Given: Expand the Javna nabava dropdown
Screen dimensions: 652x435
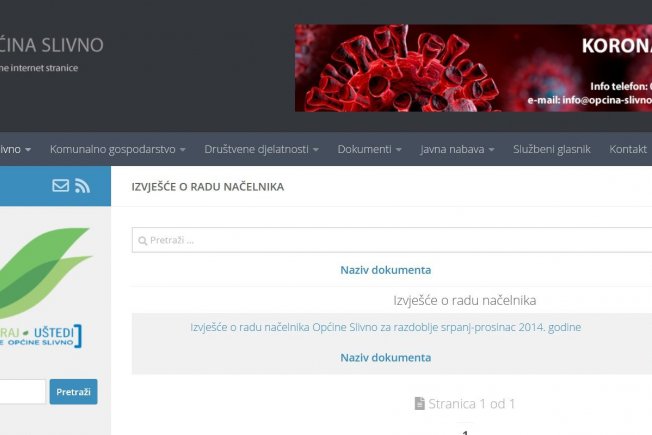Looking at the screenshot, I should coord(457,149).
